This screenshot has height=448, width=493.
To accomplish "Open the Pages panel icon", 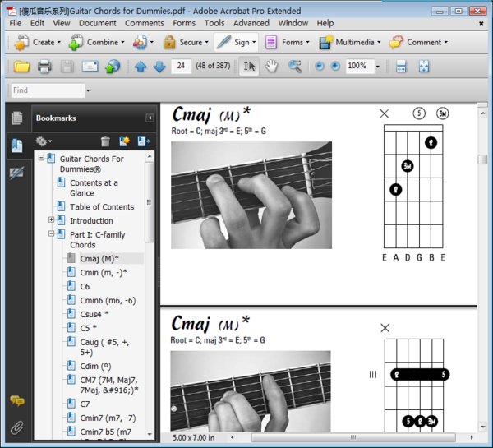I will tap(17, 118).
